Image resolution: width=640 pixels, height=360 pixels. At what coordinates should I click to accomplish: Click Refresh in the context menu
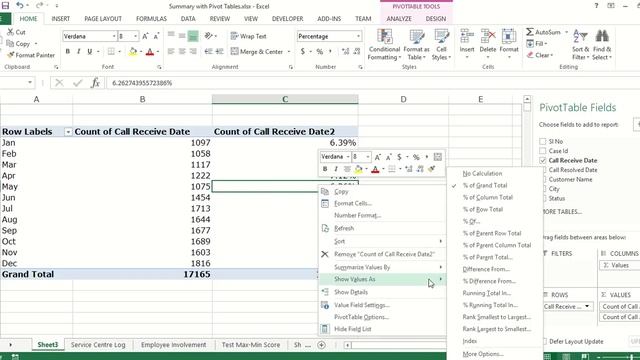point(344,228)
